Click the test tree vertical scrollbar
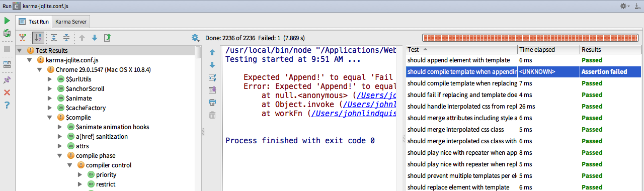Image resolution: width=644 pixels, height=191 pixels. pyautogui.click(x=198, y=52)
